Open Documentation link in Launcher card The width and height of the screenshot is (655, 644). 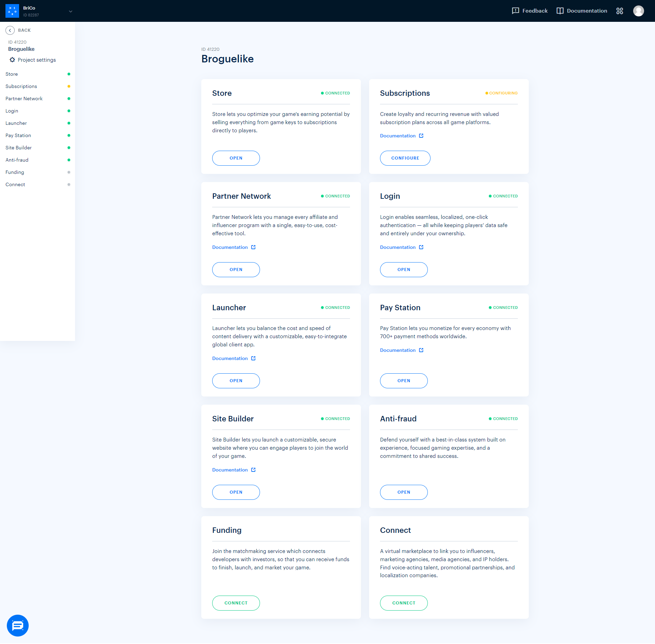230,358
